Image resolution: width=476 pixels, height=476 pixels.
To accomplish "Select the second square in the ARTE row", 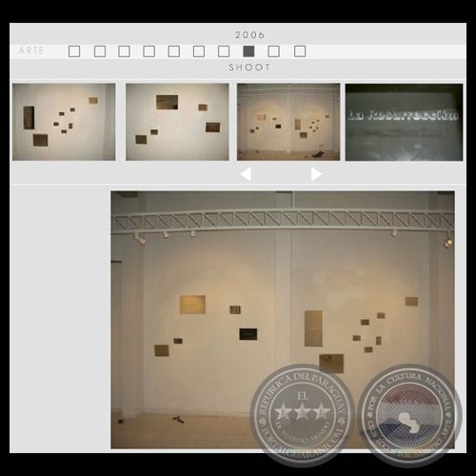I will tap(100, 51).
